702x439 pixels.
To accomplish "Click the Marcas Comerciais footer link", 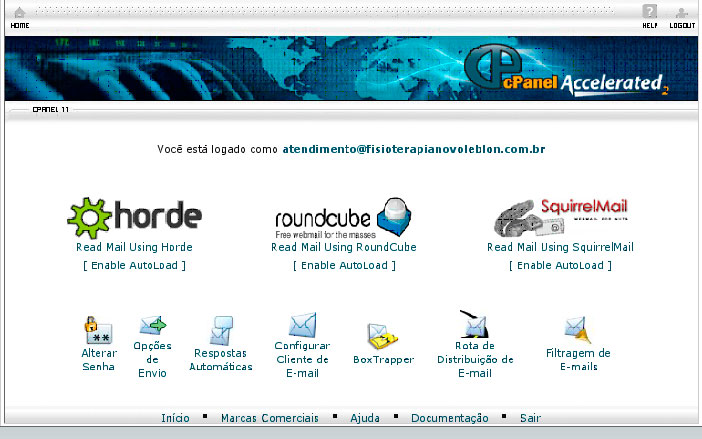I will coord(269,418).
